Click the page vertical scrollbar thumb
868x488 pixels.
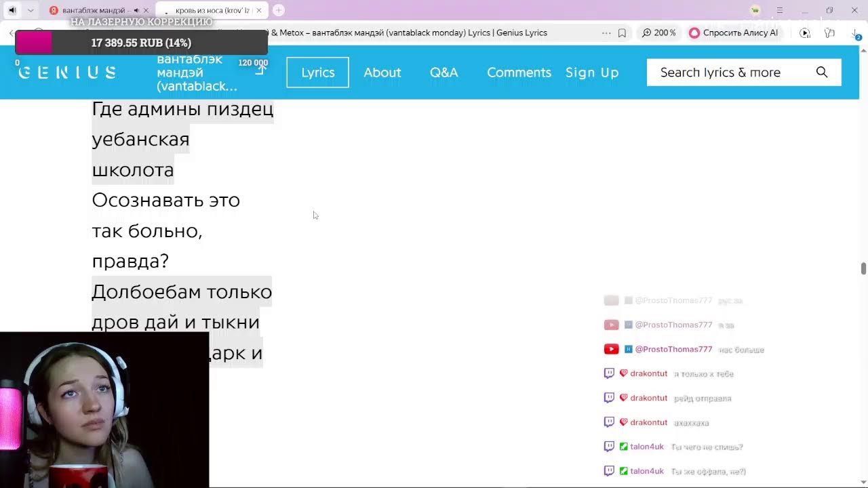pos(863,268)
